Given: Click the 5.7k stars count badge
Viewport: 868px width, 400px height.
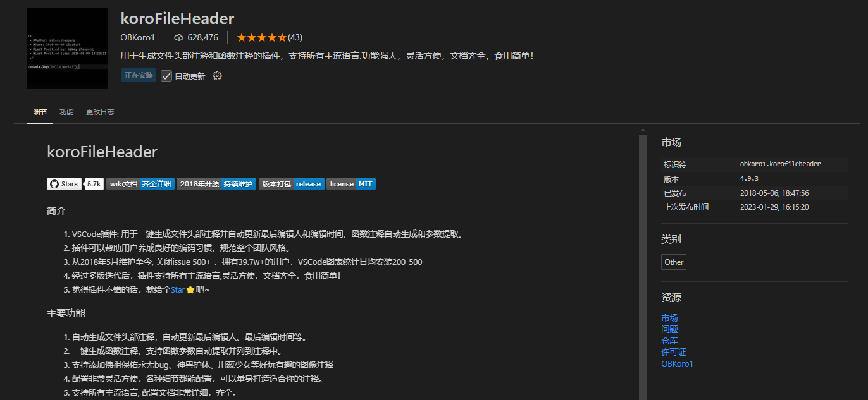Looking at the screenshot, I should pos(94,184).
